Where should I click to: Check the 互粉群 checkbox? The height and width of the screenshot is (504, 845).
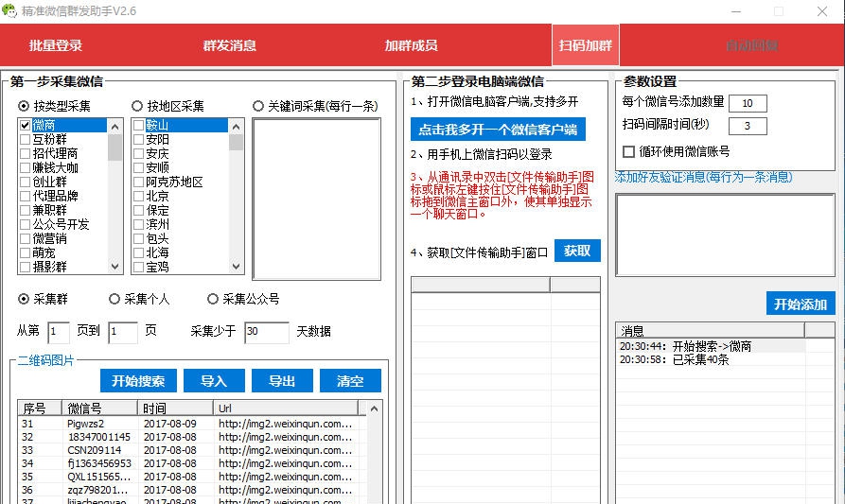(25, 139)
